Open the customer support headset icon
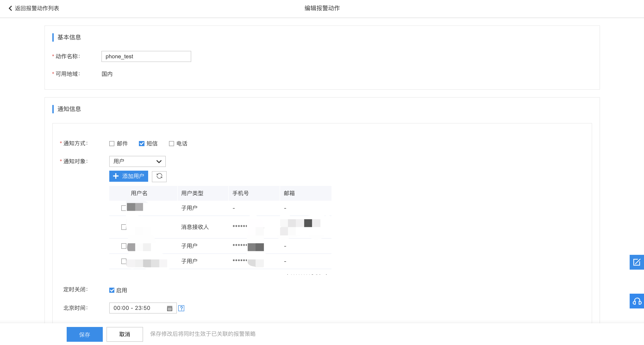This screenshot has height=345, width=644. (637, 301)
